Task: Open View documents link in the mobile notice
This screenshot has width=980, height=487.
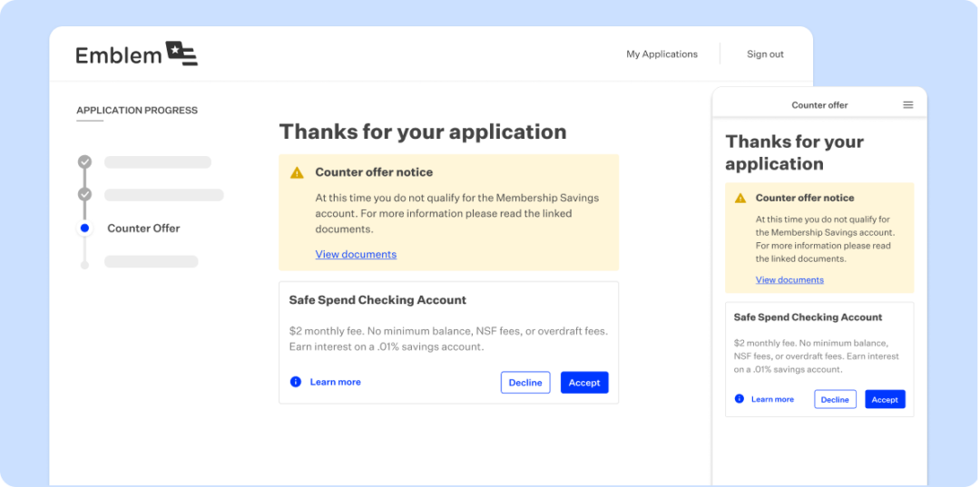Action: 789,280
